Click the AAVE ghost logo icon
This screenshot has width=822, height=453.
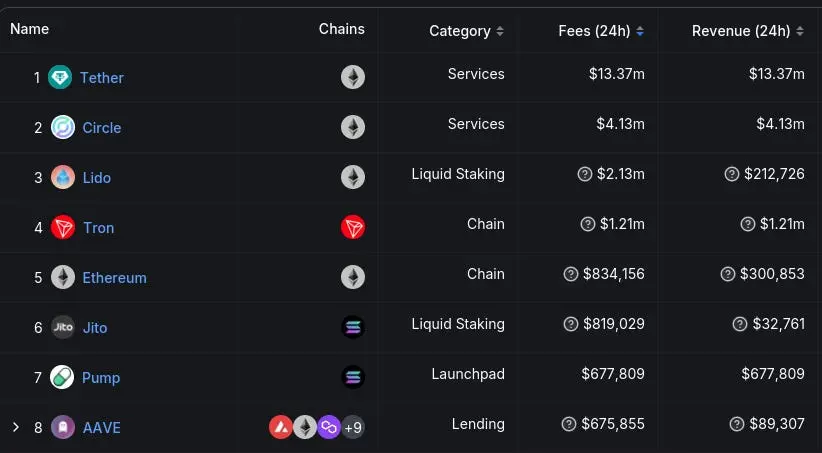[x=63, y=428]
